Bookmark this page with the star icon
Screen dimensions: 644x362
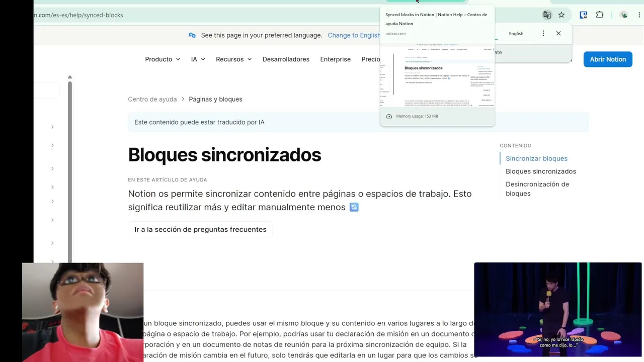click(561, 15)
